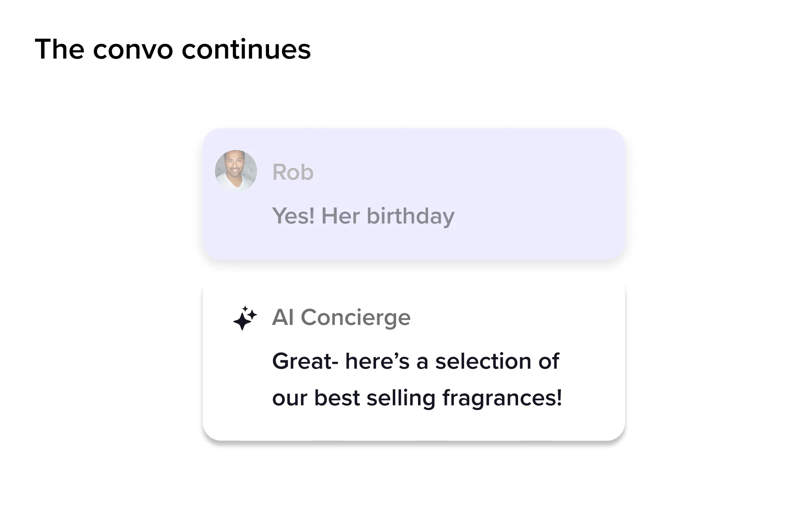
Task: Click the "Rob" sender name
Action: pyautogui.click(x=293, y=172)
